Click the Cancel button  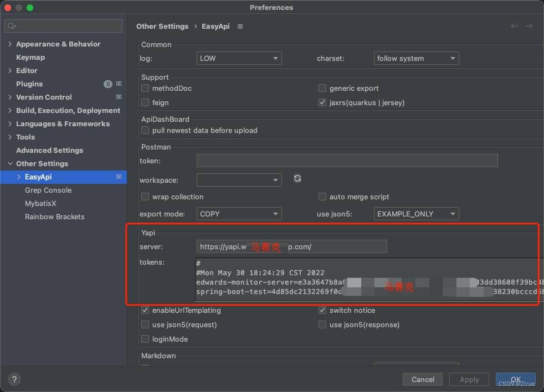coord(423,379)
